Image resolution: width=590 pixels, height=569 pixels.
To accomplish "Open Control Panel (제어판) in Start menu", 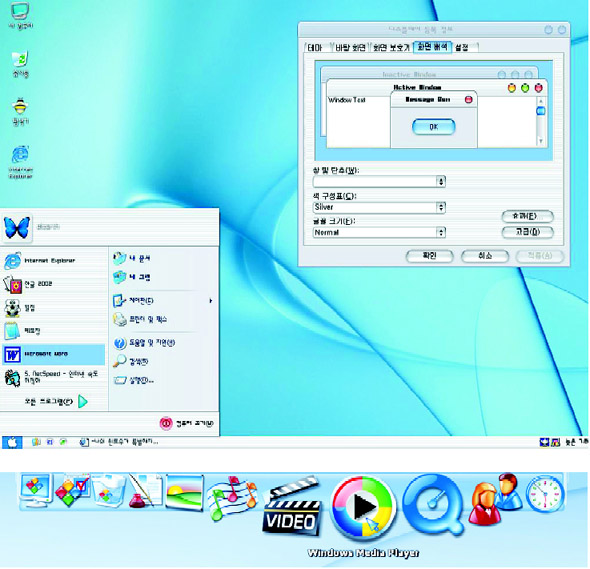I will point(134,300).
